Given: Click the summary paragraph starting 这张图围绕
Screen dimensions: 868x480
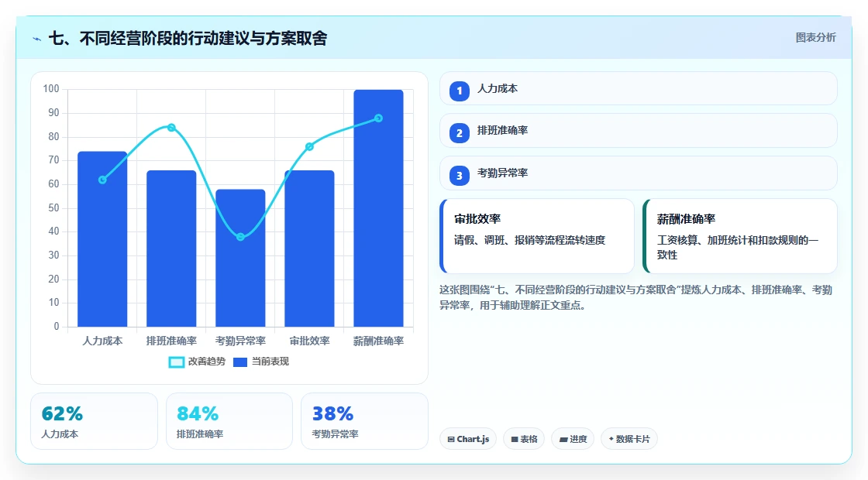Looking at the screenshot, I should [x=635, y=297].
